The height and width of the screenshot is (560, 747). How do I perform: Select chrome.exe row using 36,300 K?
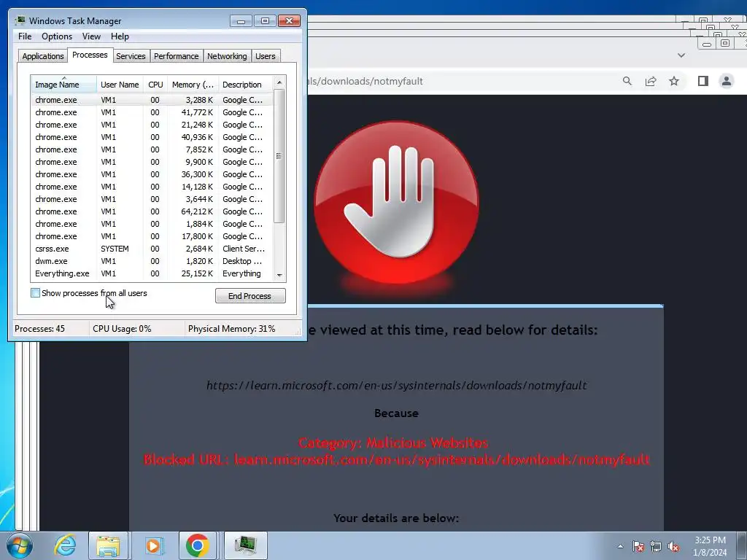(x=152, y=174)
